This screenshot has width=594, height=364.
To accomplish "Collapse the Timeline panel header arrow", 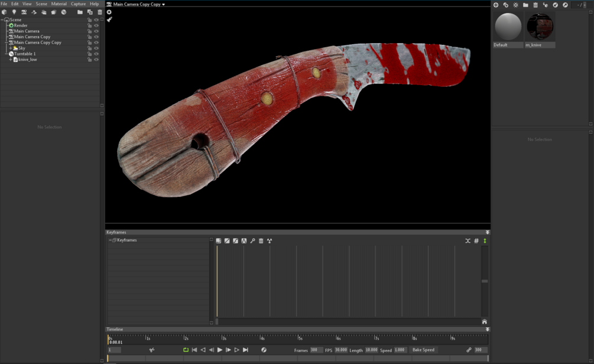I will pyautogui.click(x=488, y=330).
